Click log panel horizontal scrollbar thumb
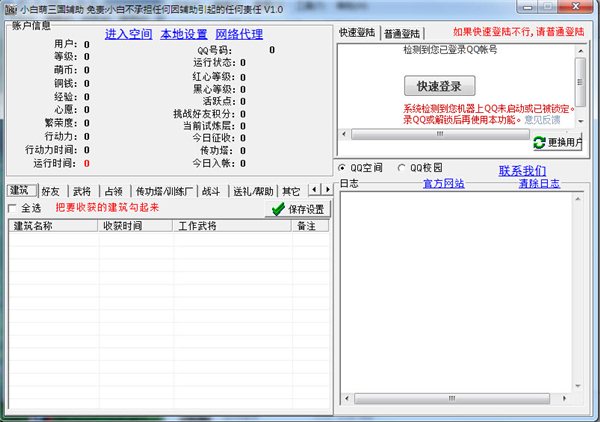The width and height of the screenshot is (600, 422). click(x=452, y=398)
